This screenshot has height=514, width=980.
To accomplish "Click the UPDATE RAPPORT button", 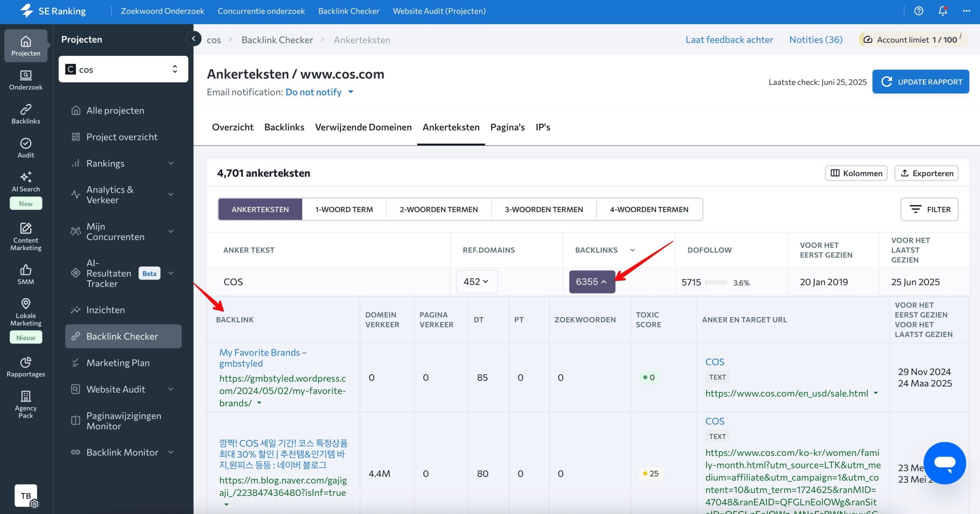I will tap(921, 82).
